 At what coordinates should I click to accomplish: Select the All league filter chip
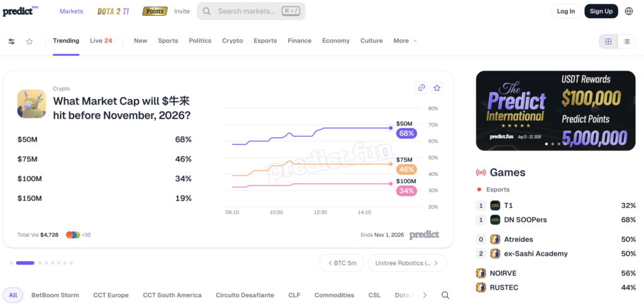13,295
